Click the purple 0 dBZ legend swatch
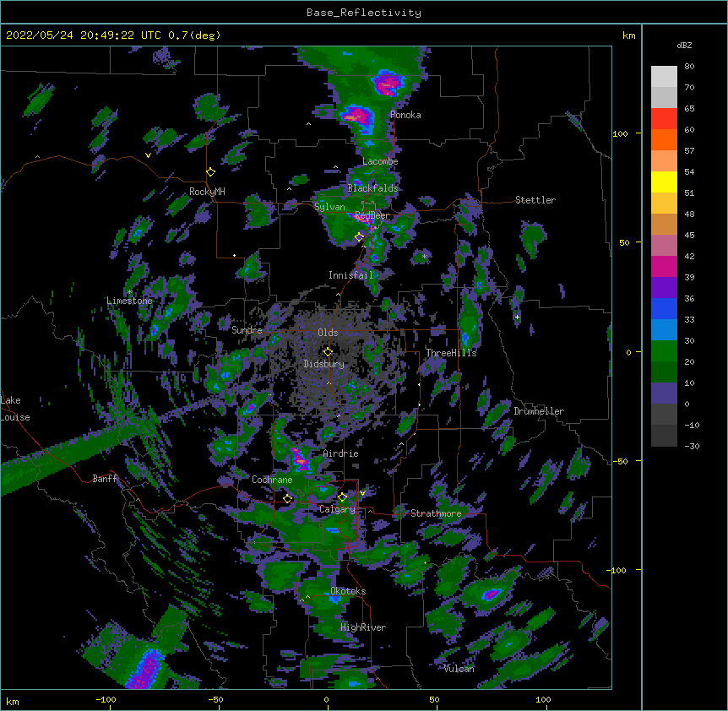This screenshot has width=728, height=711. 664,393
